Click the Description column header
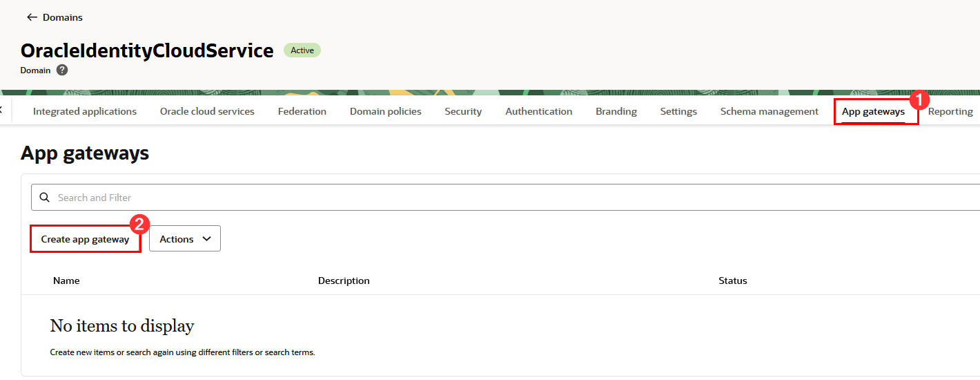The width and height of the screenshot is (980, 380). click(344, 281)
